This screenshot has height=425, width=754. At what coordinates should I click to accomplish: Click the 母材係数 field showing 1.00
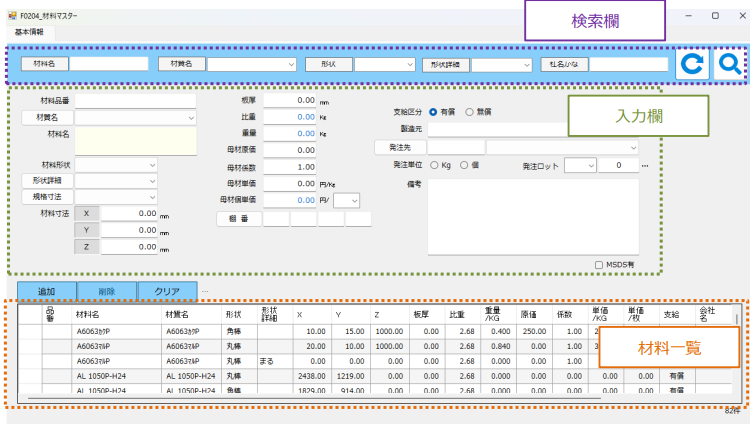point(290,167)
